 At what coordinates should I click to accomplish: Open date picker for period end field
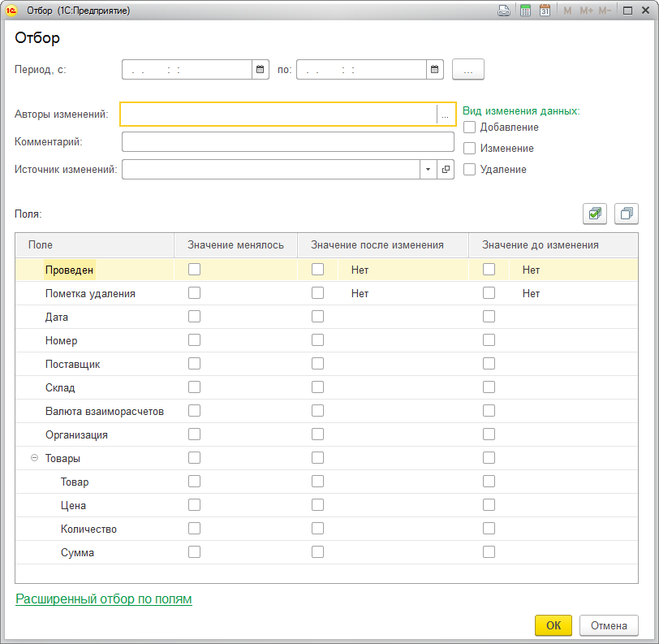coord(435,70)
